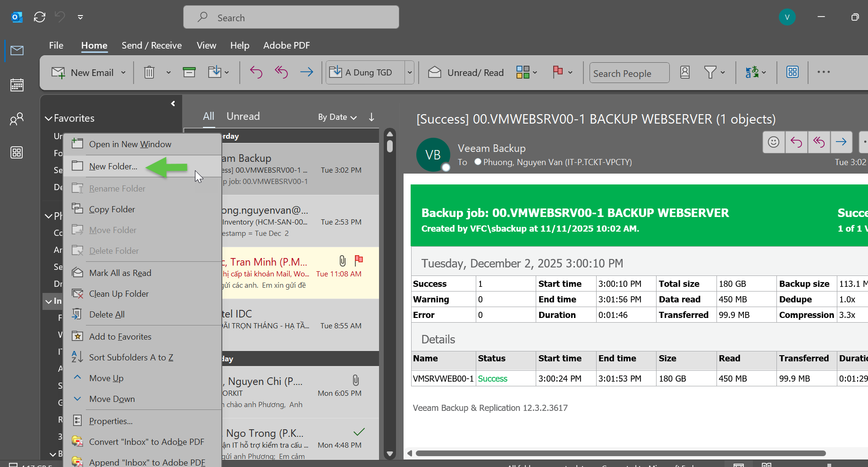The width and height of the screenshot is (868, 467).
Task: Click the Reply All arrow in ribbon
Action: (x=281, y=72)
